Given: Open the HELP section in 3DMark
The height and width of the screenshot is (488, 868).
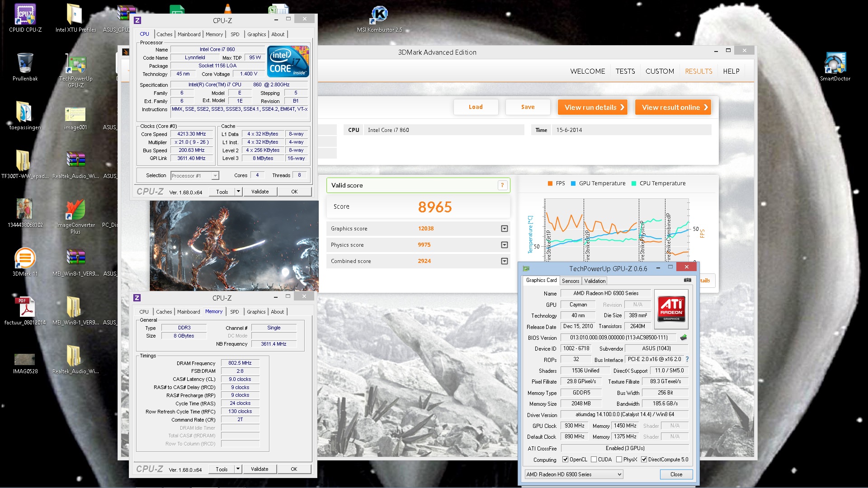Looking at the screenshot, I should 731,71.
